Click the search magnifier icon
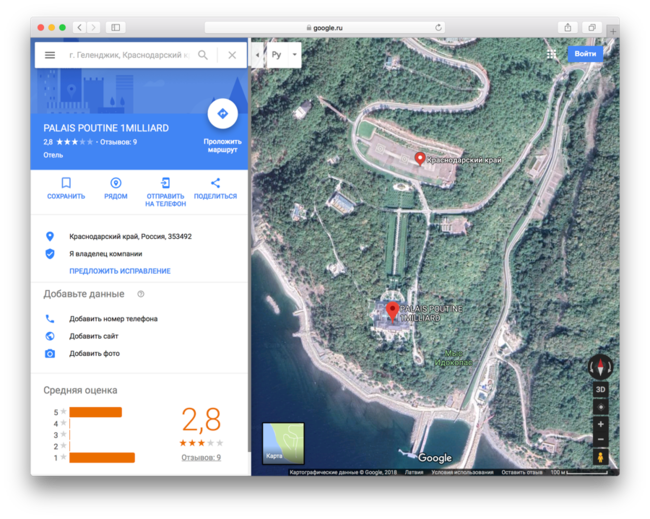Viewport: 650px width, 519px height. 203,55
